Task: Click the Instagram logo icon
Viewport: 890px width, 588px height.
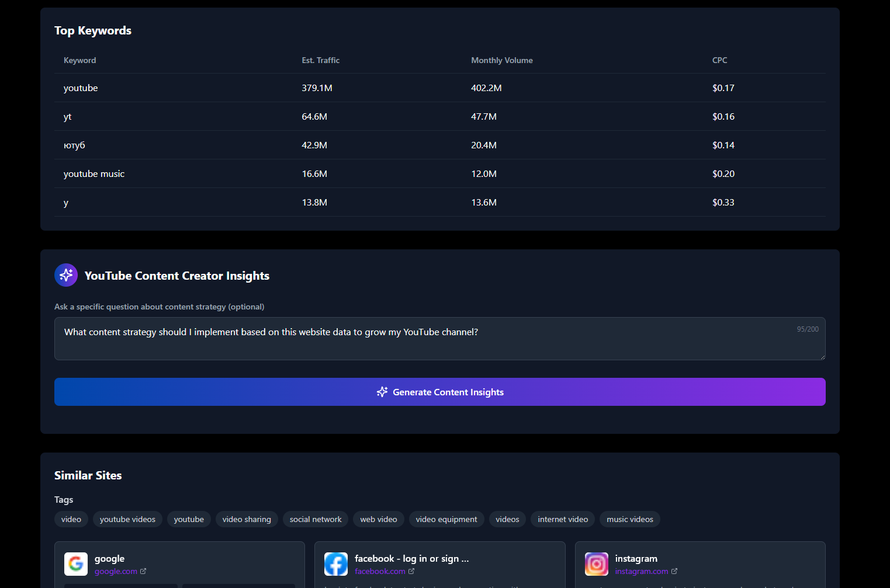Action: click(x=597, y=564)
